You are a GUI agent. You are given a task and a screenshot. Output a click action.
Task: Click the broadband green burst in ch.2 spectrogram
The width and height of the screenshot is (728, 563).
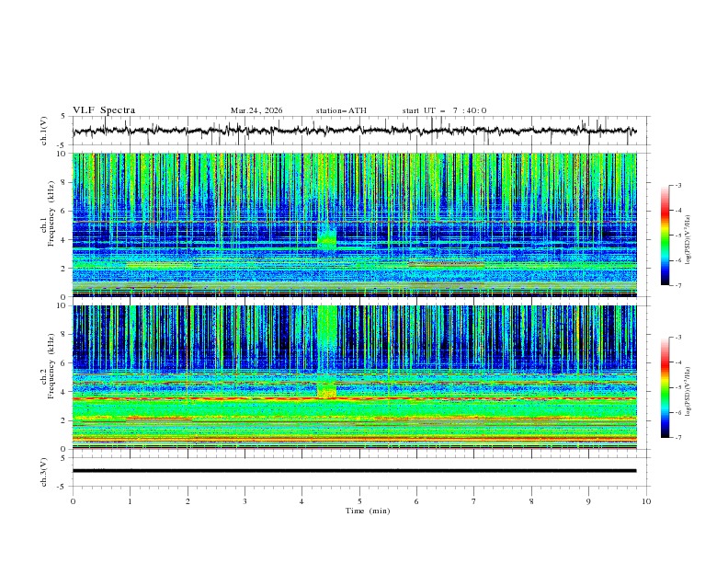coord(327,350)
